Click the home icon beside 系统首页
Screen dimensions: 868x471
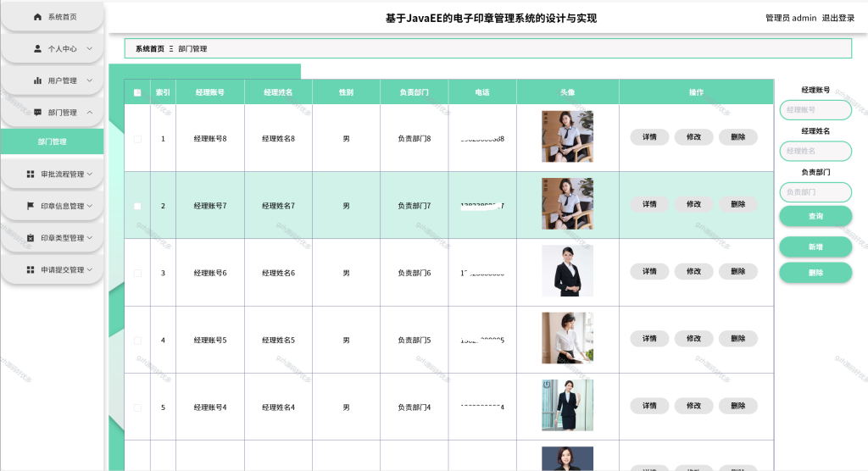(37, 17)
